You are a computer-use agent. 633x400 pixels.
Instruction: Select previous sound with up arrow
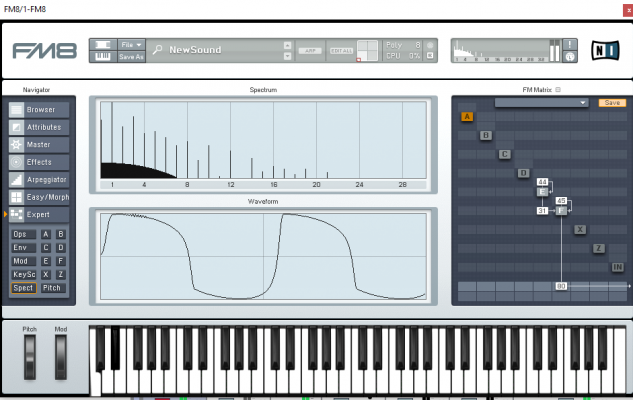click(287, 45)
